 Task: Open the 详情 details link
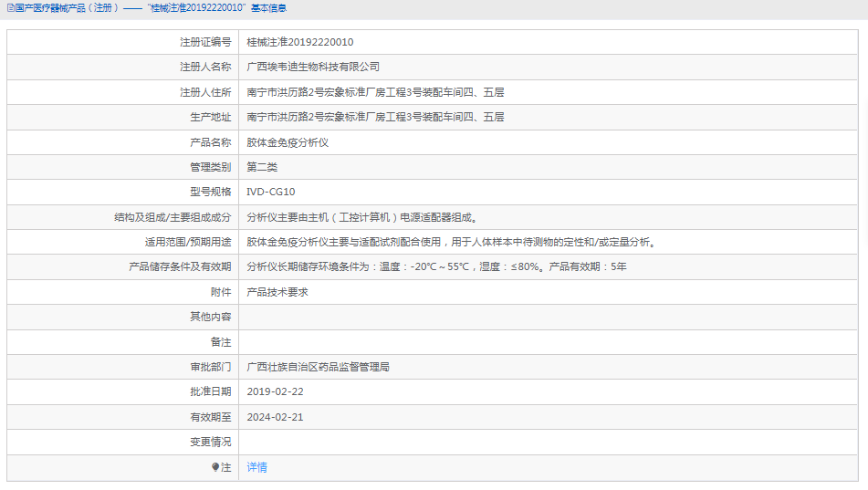click(256, 467)
